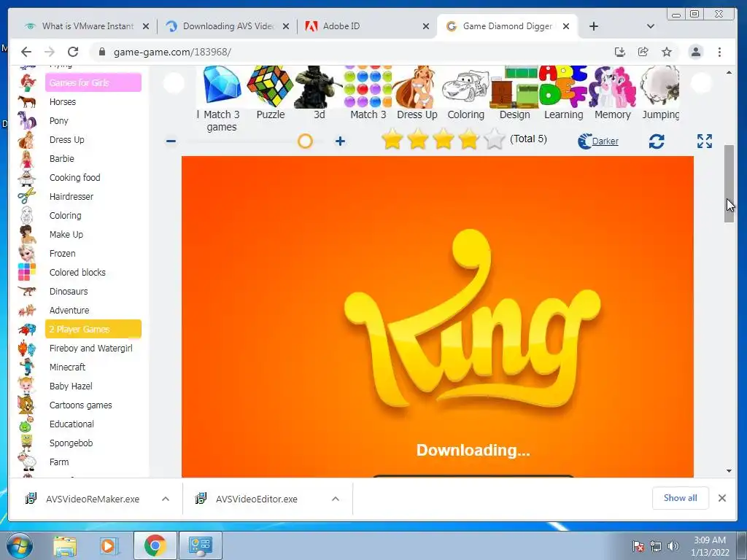Close the Adobe ID tab
Viewport: 747px width, 560px height.
tap(426, 26)
